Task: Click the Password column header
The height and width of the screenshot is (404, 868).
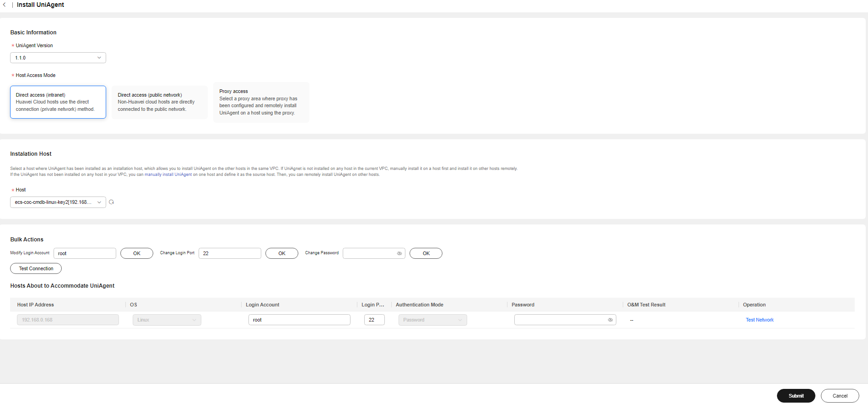Action: 523,305
